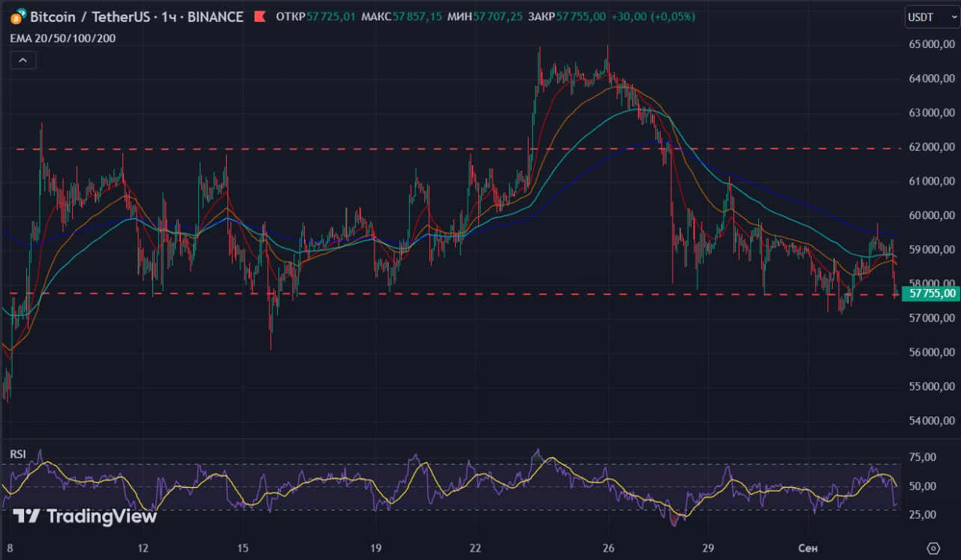This screenshot has width=961, height=560.
Task: Click the Bitcoin symbol logo icon
Action: [18, 16]
